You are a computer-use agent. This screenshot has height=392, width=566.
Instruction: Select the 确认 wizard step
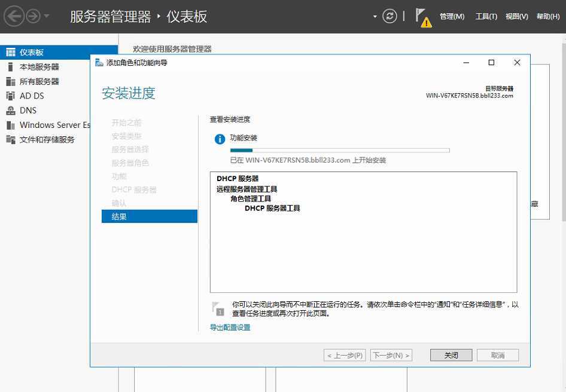click(x=118, y=203)
